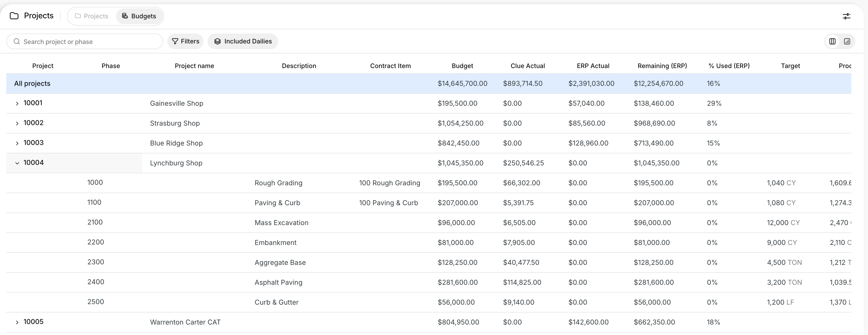Click the Clue Actual column header
The image size is (868, 335).
click(528, 66)
